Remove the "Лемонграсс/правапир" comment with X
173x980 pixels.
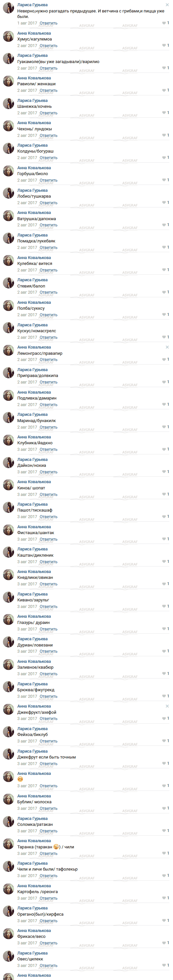(x=167, y=347)
